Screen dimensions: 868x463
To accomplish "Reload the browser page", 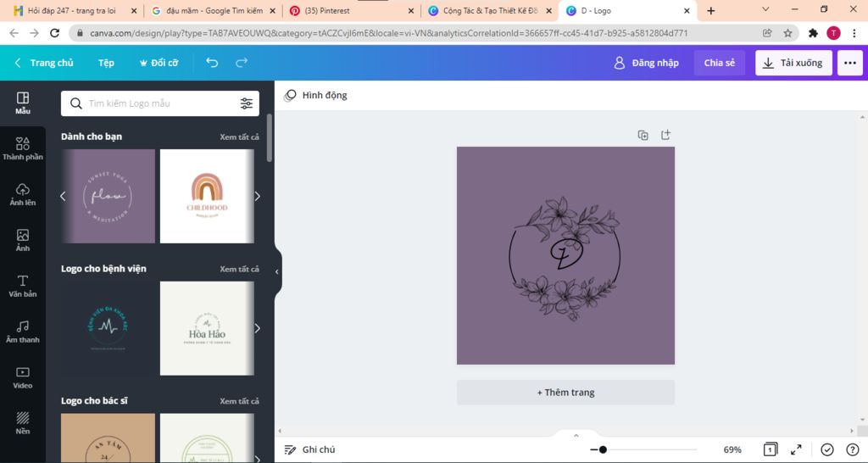I will [x=54, y=33].
